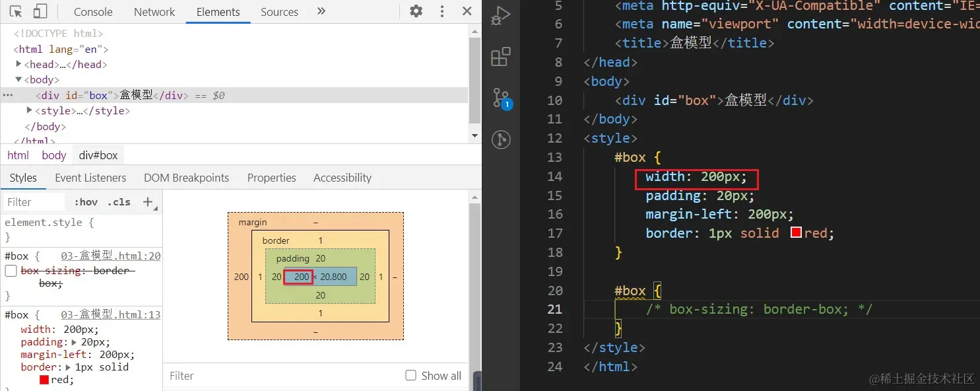The width and height of the screenshot is (980, 391).
Task: Toggle the device toolbar icon
Action: [40, 11]
